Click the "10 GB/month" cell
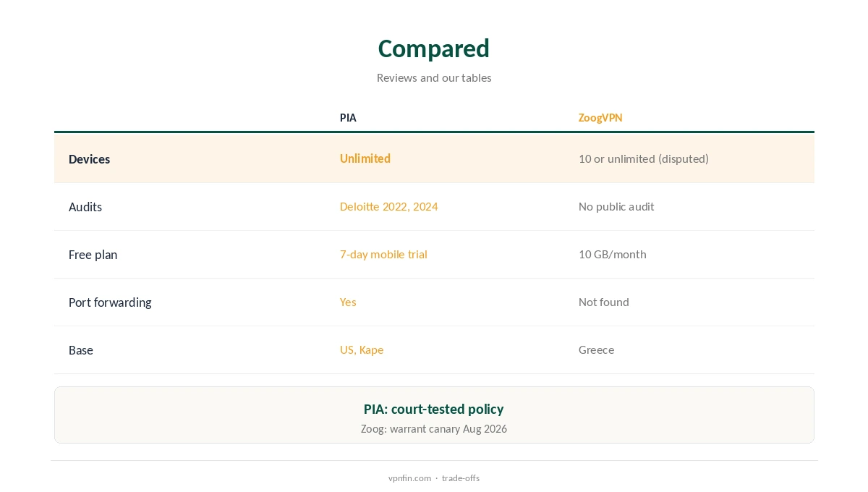 pos(613,254)
